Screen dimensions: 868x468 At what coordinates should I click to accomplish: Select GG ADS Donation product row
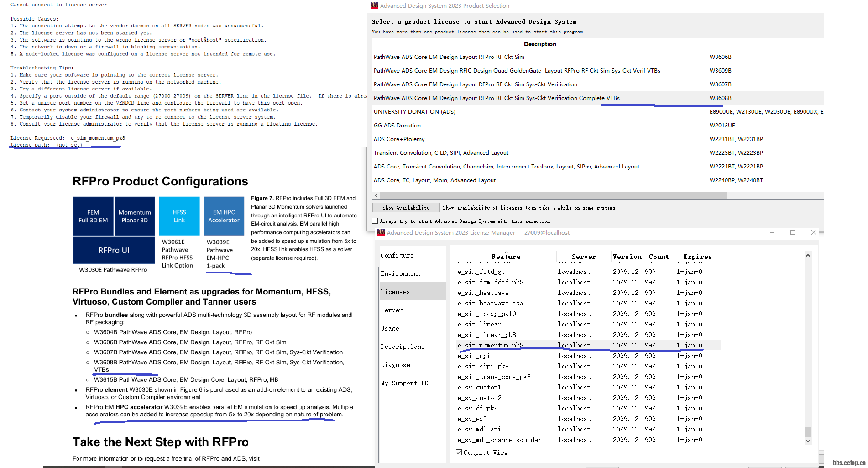coord(598,126)
